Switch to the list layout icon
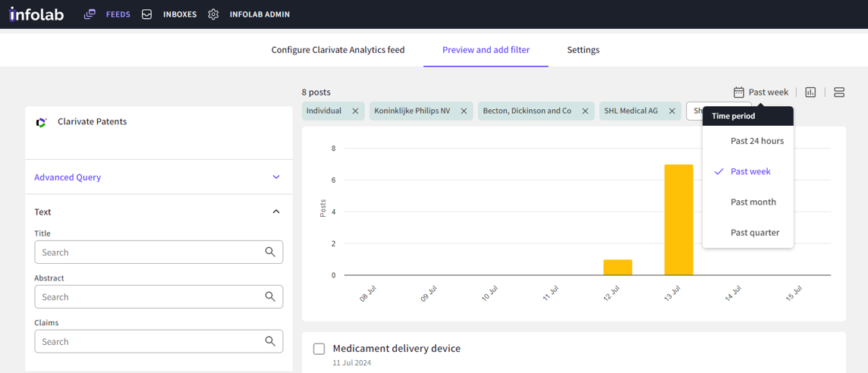The width and height of the screenshot is (868, 373). click(838, 92)
